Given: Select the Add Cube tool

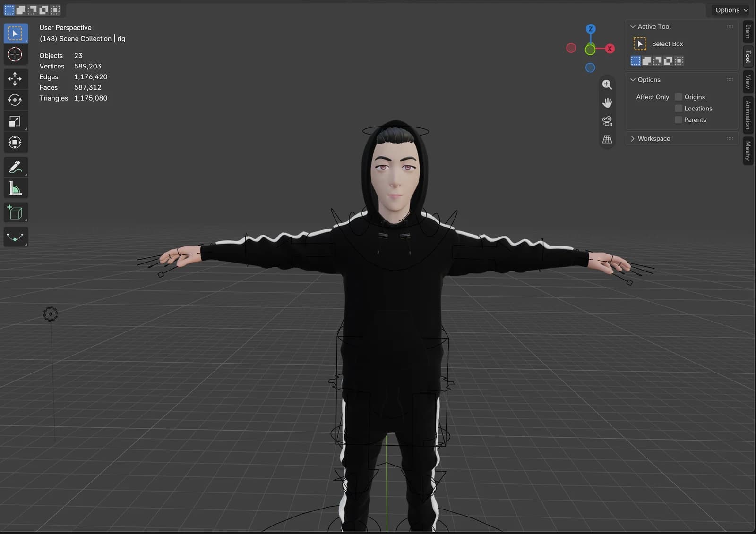Looking at the screenshot, I should click(x=15, y=212).
